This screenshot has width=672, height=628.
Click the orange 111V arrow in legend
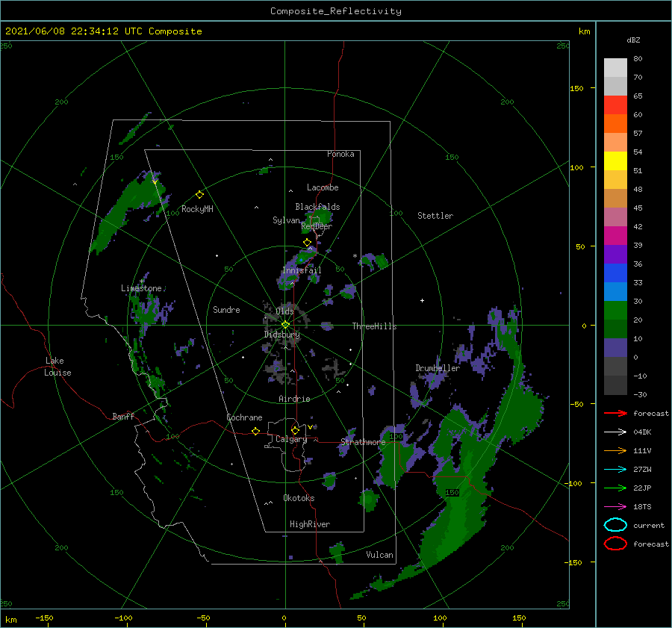(x=615, y=450)
